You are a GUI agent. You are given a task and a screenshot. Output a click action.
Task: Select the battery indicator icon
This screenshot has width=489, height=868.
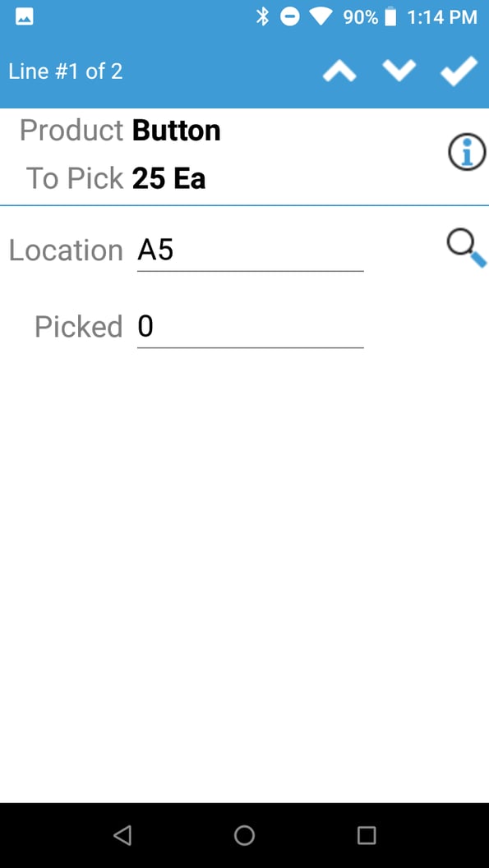tap(390, 15)
